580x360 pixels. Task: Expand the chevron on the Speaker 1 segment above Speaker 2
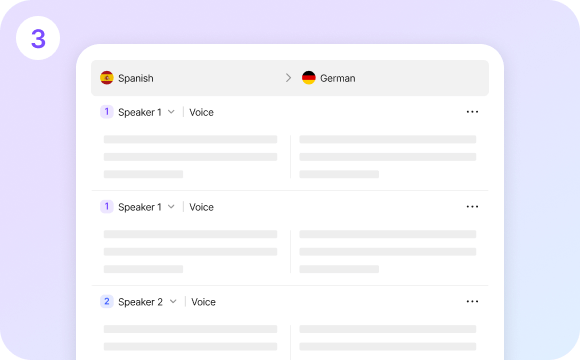171,206
